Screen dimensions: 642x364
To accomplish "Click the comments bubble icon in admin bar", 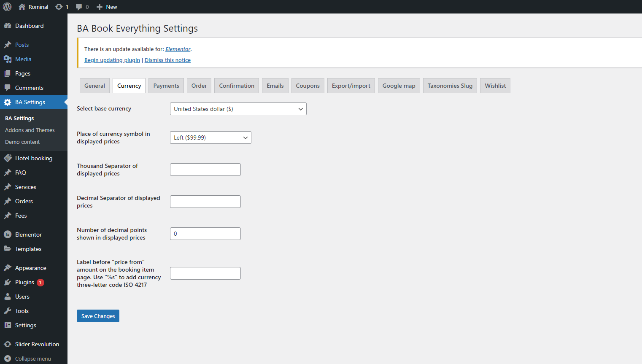I will pos(79,7).
